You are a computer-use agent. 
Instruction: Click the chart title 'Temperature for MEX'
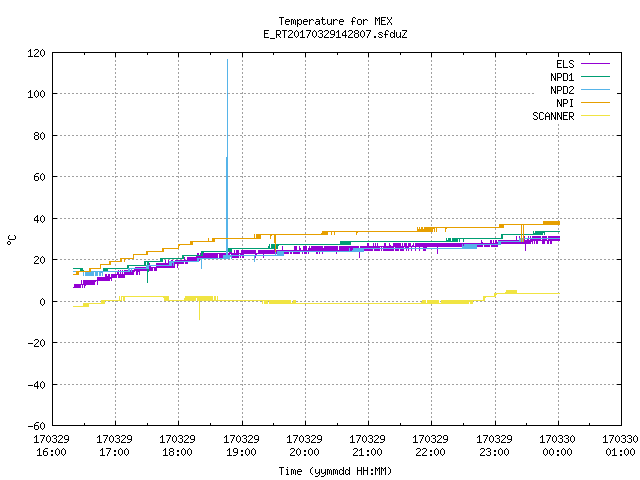(335, 21)
